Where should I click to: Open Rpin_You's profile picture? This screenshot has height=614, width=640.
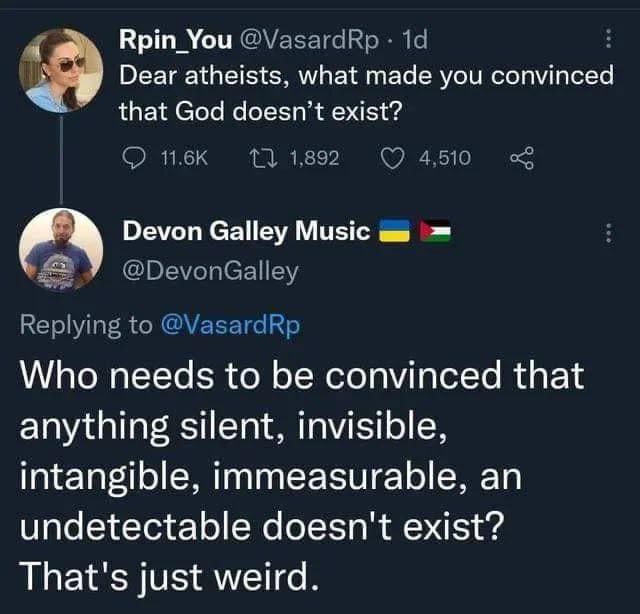[x=59, y=70]
